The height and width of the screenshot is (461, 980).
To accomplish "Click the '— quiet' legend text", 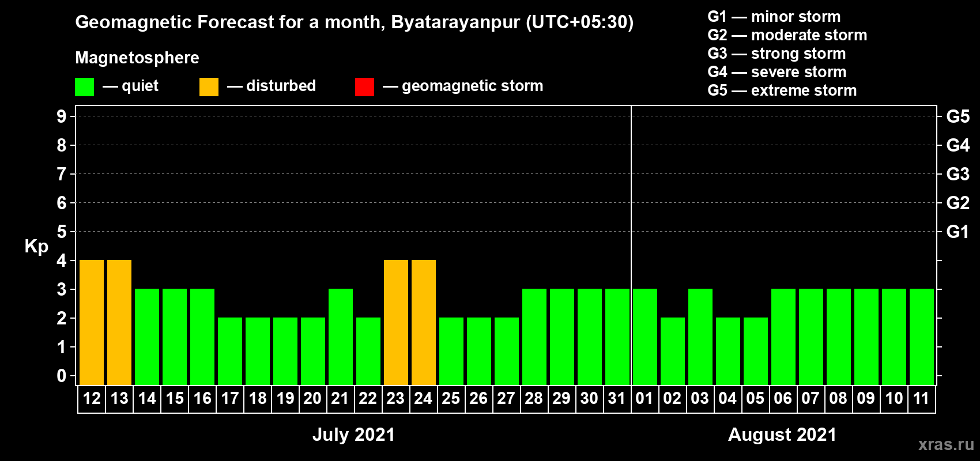I will [130, 86].
